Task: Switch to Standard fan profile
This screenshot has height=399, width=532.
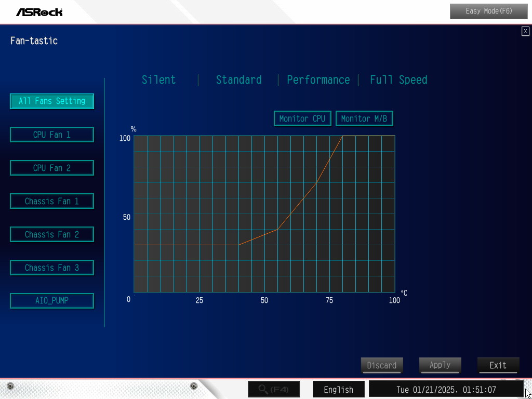Action: 239,80
